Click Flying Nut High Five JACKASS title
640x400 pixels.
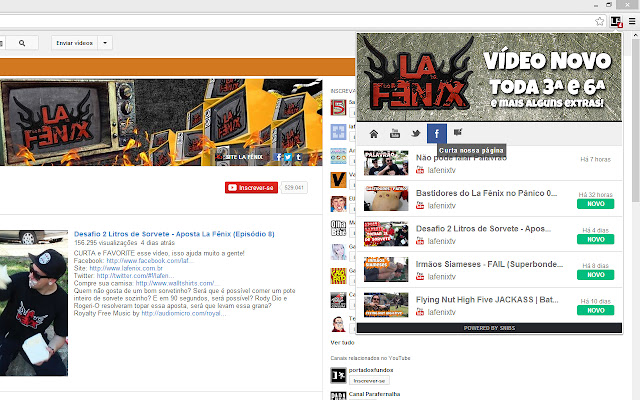pos(487,300)
